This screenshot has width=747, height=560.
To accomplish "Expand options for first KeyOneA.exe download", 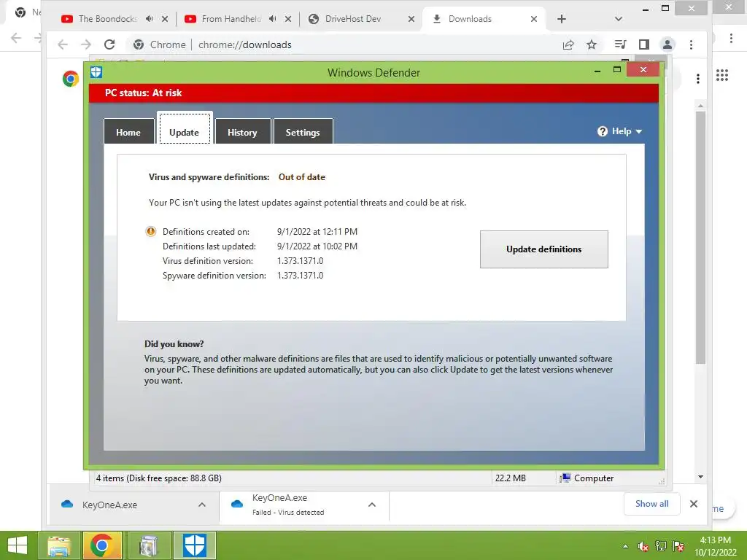I will (202, 505).
